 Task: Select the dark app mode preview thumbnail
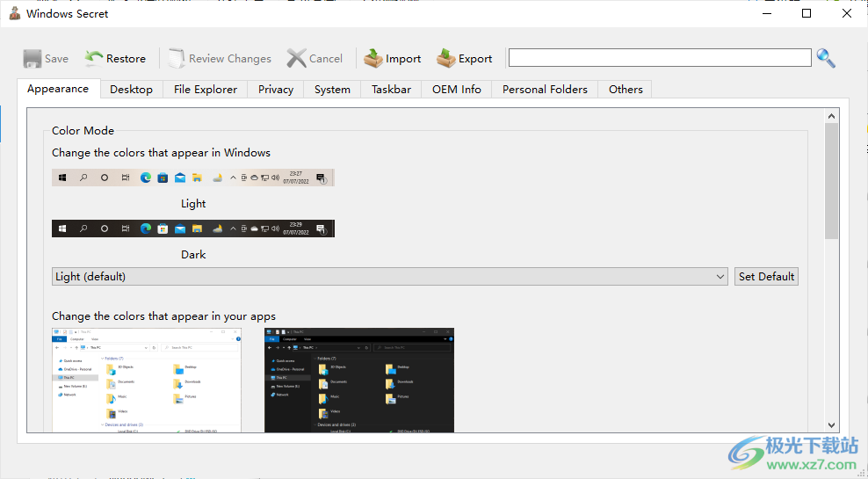(359, 380)
